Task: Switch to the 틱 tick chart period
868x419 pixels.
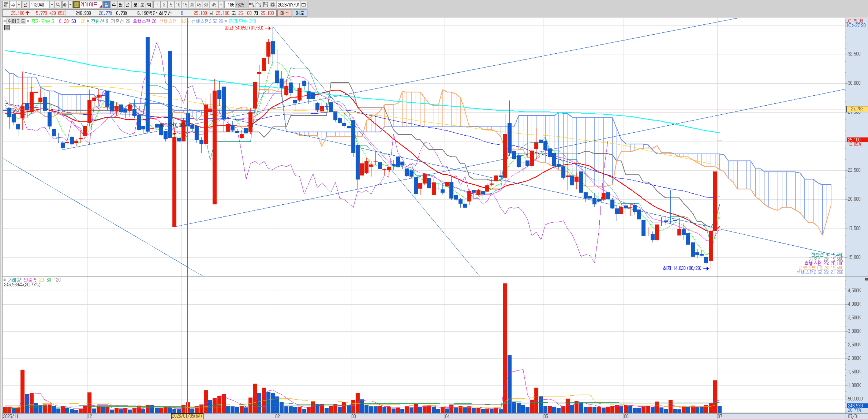Action: point(149,5)
